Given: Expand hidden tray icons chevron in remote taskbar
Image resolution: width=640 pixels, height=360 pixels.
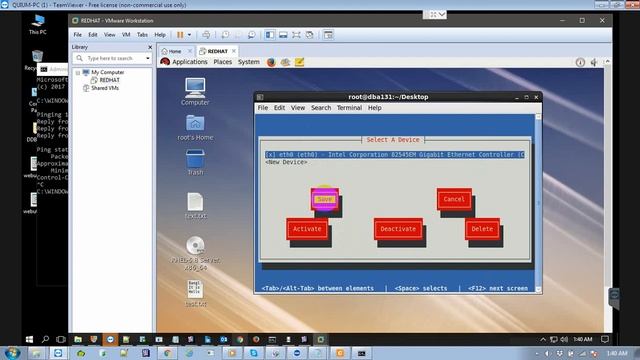Looking at the screenshot, I should coord(543,339).
